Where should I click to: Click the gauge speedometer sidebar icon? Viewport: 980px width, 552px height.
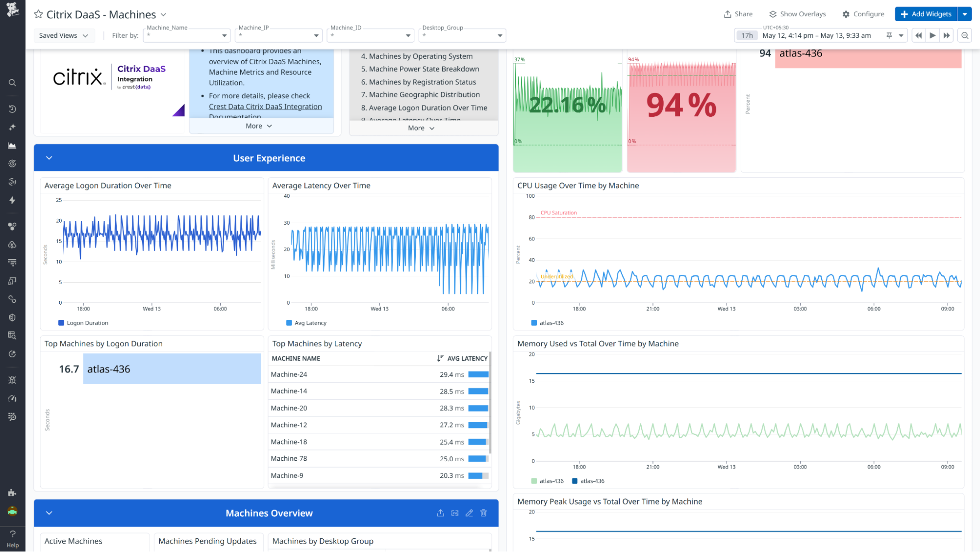click(12, 398)
